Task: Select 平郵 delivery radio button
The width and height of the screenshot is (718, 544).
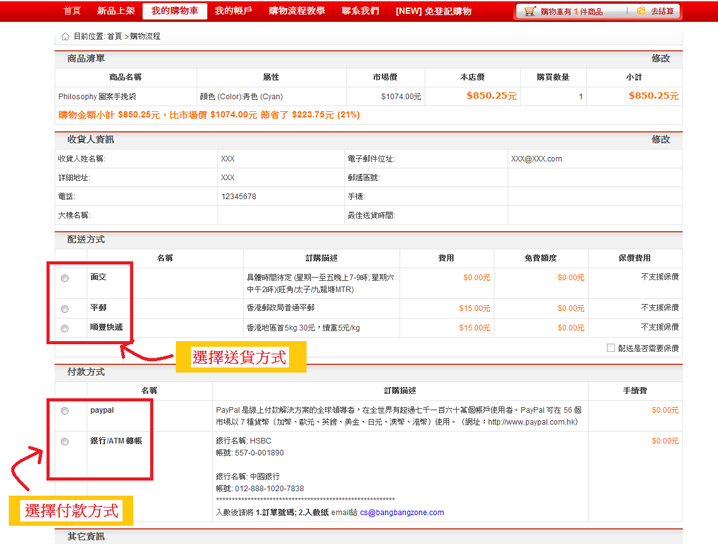Action: 65,309
